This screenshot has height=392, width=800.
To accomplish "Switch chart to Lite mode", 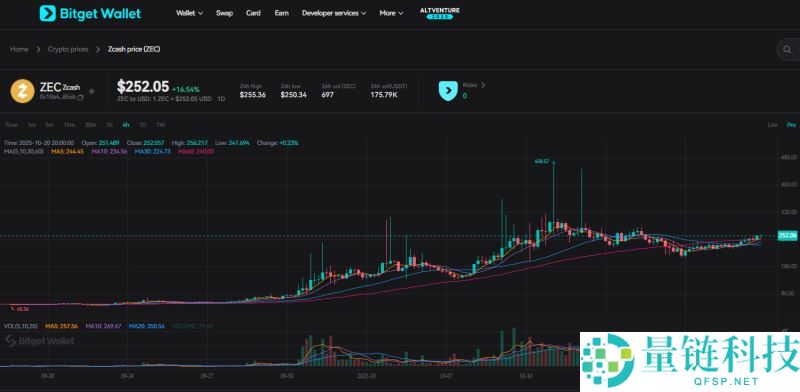I will (x=772, y=125).
